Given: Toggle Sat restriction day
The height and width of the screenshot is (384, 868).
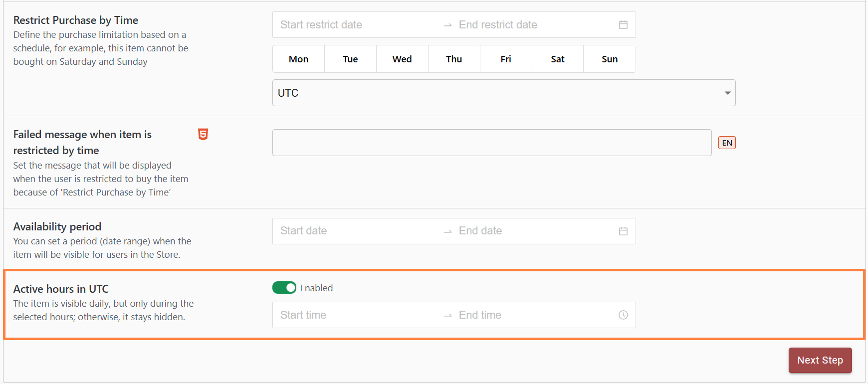Looking at the screenshot, I should [558, 59].
